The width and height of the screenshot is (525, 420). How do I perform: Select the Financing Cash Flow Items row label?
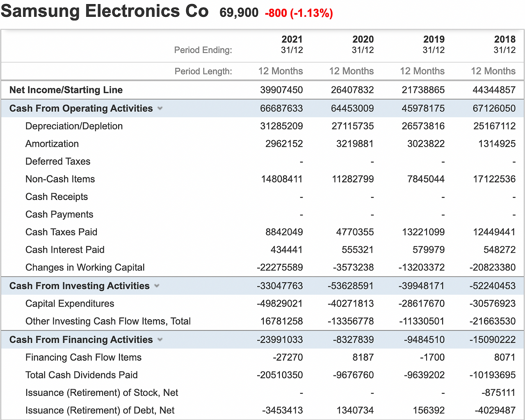(84, 357)
